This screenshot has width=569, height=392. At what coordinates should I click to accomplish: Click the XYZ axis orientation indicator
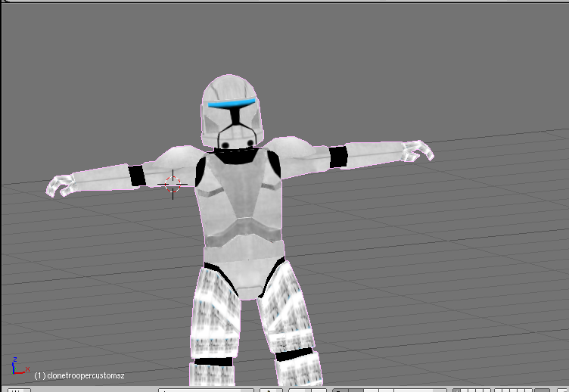pos(20,366)
